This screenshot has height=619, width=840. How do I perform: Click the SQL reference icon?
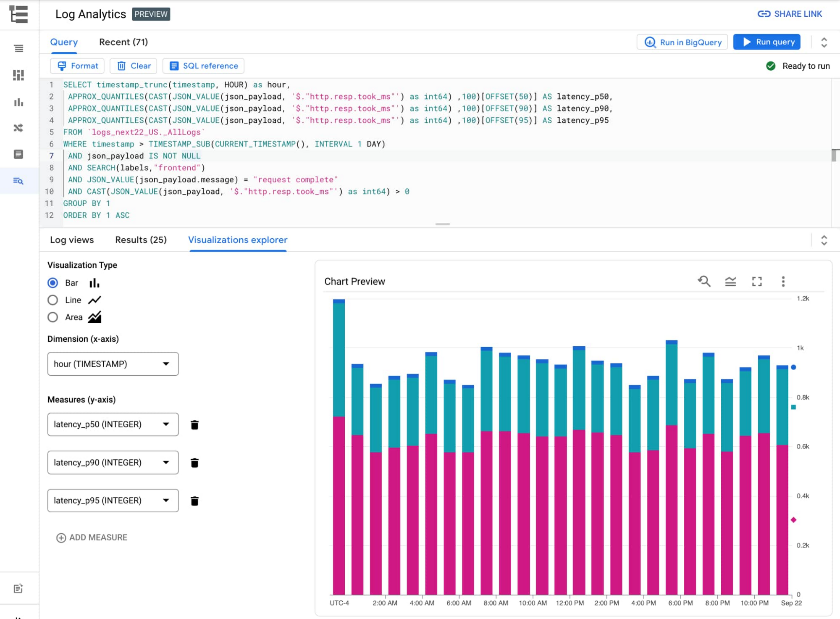click(174, 66)
